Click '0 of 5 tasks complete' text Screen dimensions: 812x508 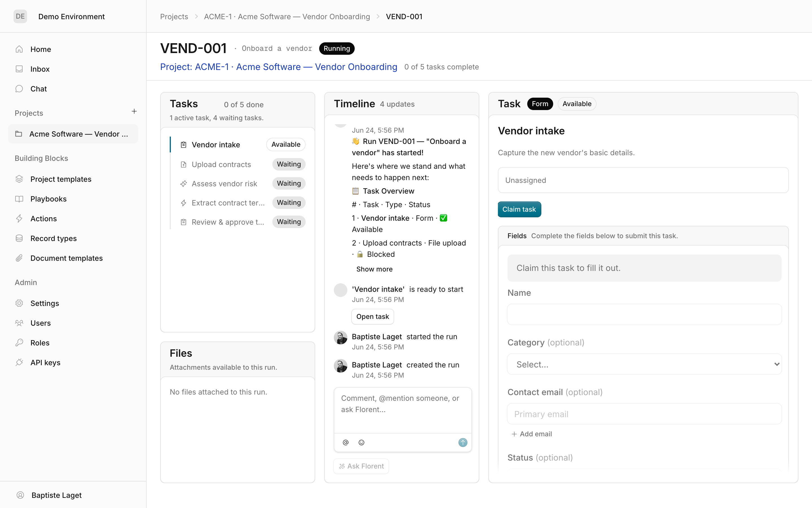442,67
